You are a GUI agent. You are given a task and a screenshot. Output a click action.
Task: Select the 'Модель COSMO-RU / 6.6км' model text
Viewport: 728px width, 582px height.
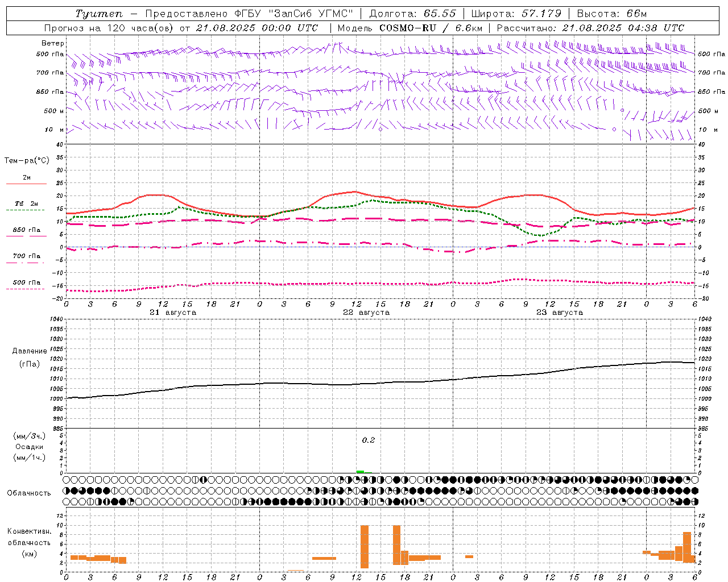(x=409, y=28)
